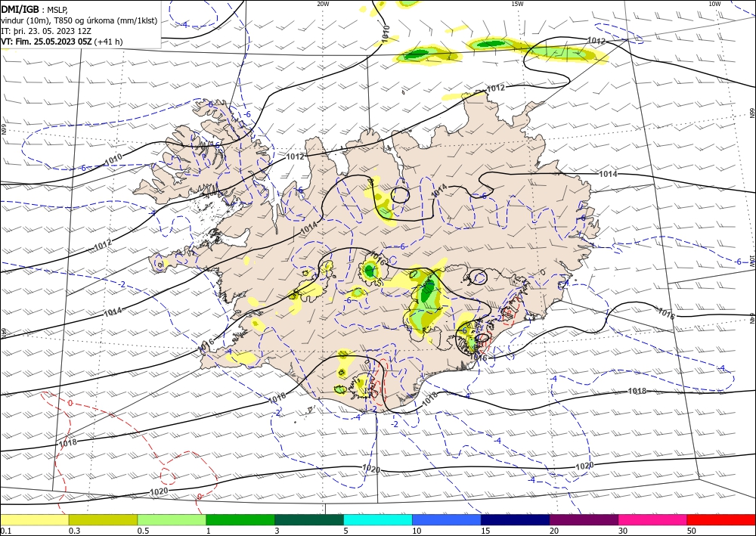Click the "30" legend value label
Viewport: 756px width, 536px height.
click(623, 531)
